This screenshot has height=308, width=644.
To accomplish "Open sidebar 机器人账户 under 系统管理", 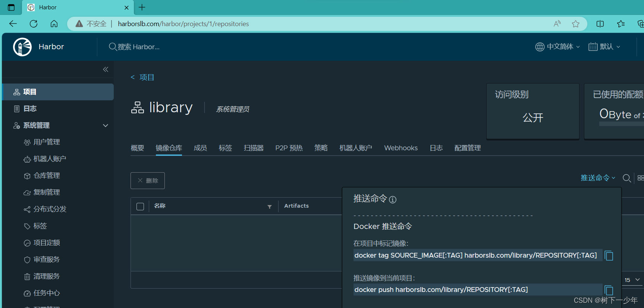I will tap(50, 159).
